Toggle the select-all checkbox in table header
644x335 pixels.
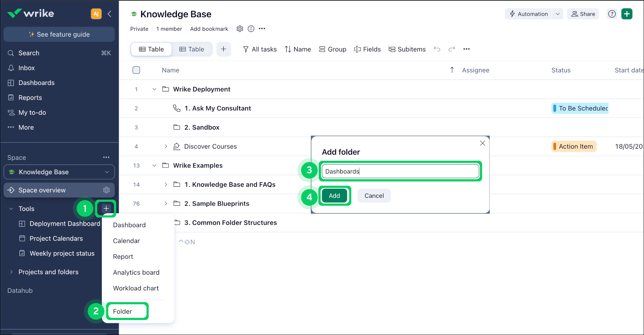[x=136, y=70]
